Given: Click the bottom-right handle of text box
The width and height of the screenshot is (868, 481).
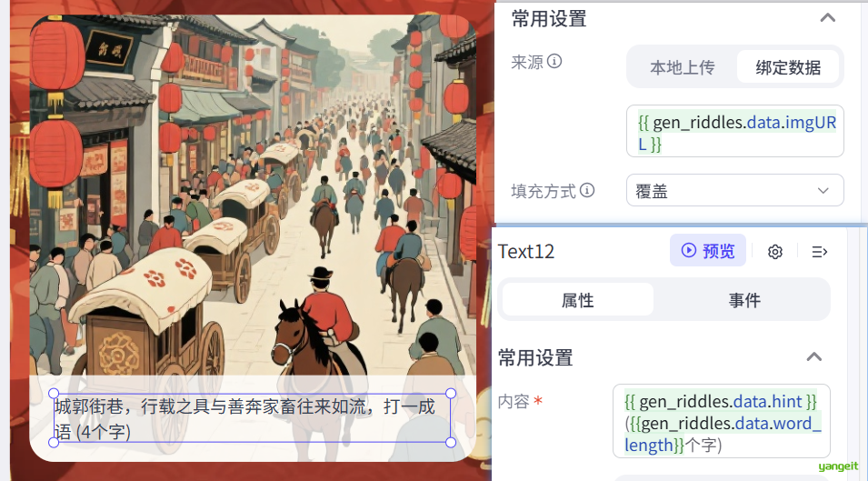Looking at the screenshot, I should tap(451, 442).
